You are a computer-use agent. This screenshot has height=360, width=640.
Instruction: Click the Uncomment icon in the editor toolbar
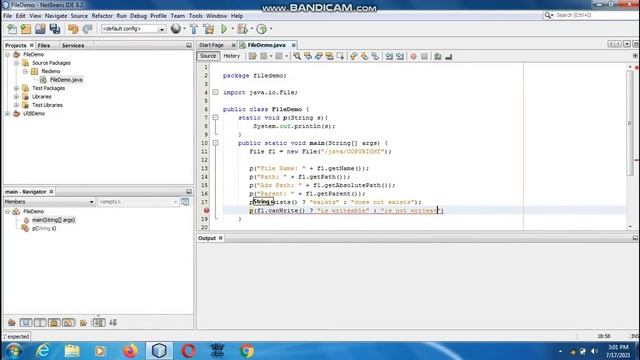click(449, 56)
